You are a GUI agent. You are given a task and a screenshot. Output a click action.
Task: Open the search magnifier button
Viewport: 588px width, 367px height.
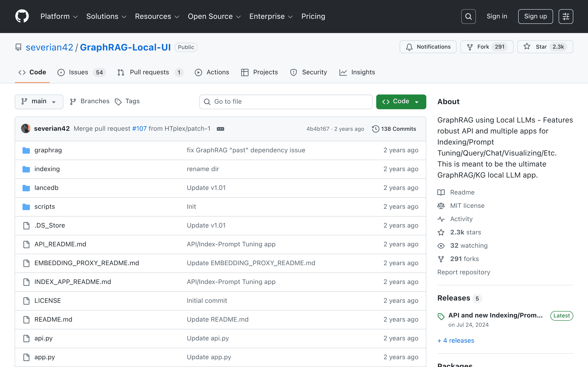468,17
